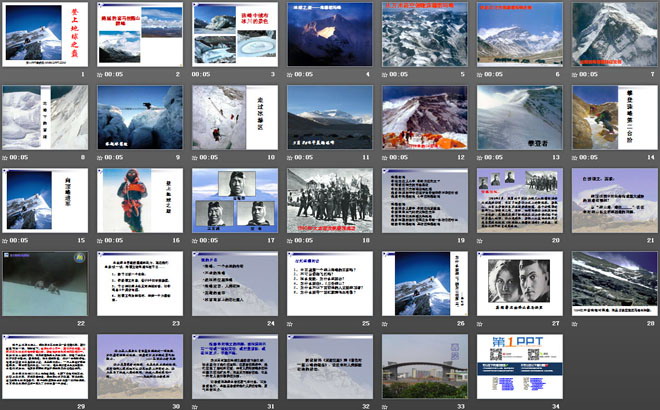Screen dimensions: 660x410
Task: Click the transition star icon under slide 13
Action: (x=479, y=157)
